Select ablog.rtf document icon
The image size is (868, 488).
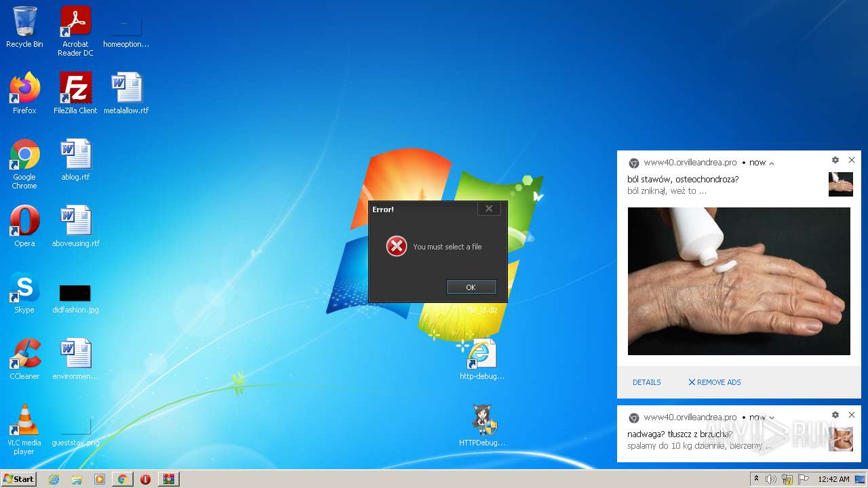click(75, 160)
